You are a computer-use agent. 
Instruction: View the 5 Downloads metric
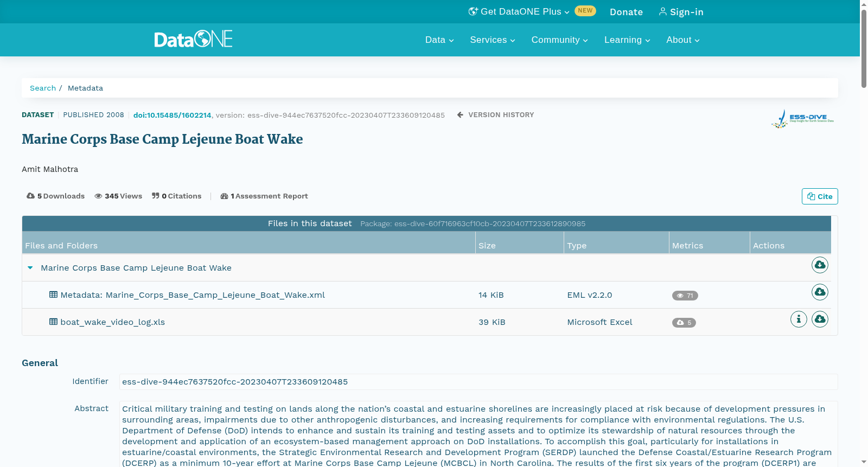55,196
